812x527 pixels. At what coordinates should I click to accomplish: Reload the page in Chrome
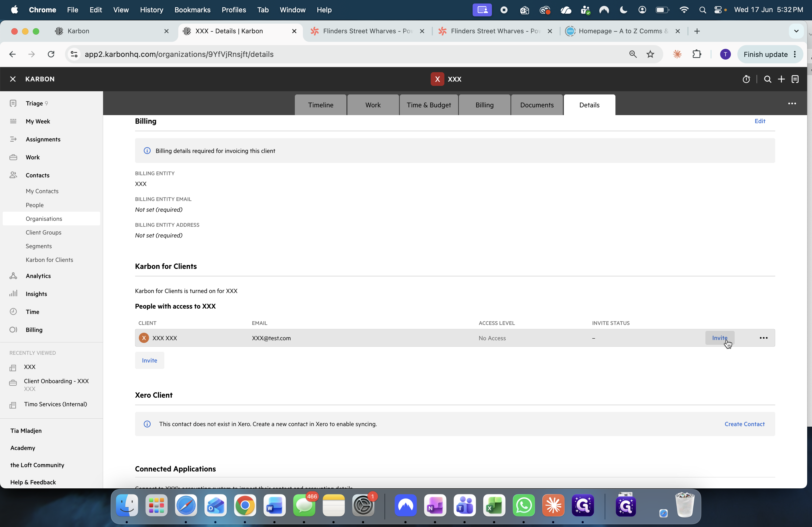(x=51, y=54)
